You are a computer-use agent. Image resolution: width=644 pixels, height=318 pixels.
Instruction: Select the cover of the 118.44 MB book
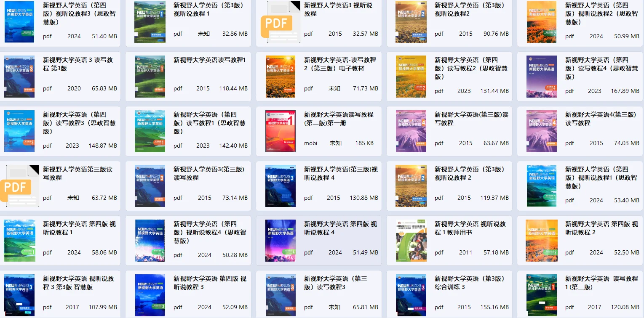150,77
